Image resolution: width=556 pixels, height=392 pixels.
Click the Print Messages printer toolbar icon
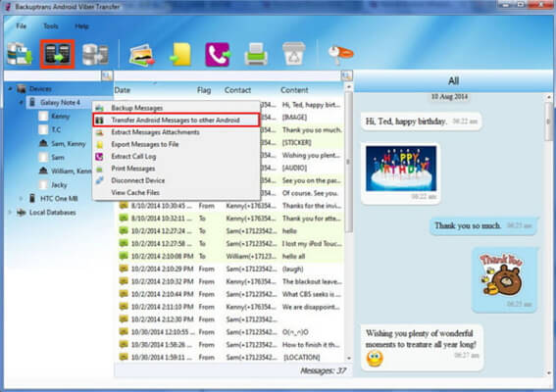click(x=256, y=54)
